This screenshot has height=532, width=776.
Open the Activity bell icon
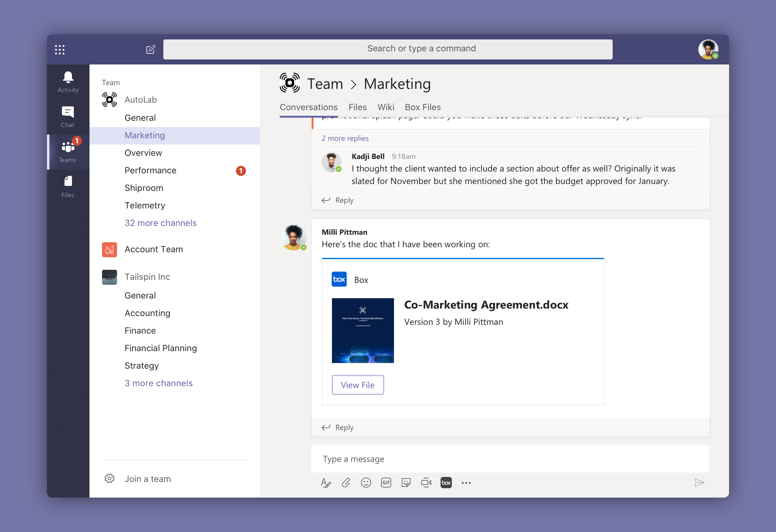pos(68,82)
